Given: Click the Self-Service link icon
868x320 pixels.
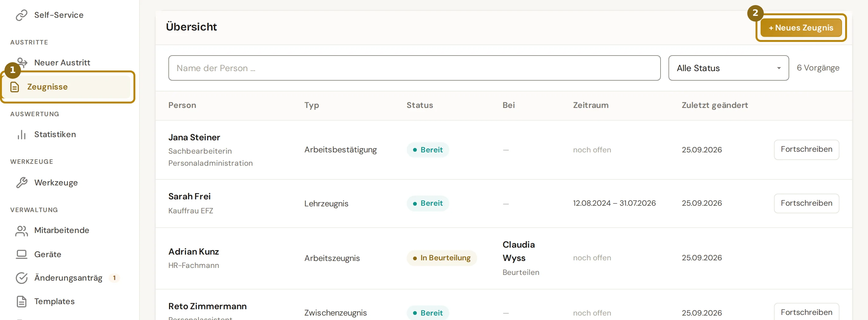Looking at the screenshot, I should click(22, 15).
